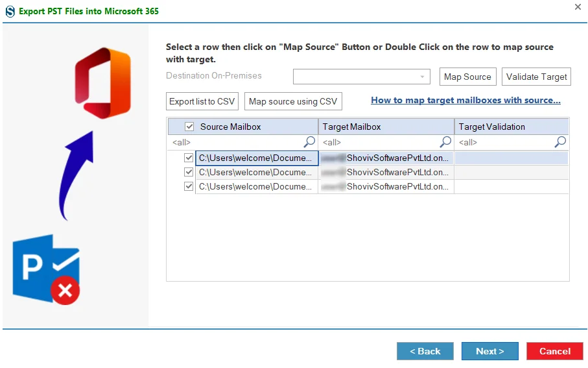Viewport: 588px width, 368px height.
Task: Click search icon in Source Mailbox filter
Action: pos(309,142)
